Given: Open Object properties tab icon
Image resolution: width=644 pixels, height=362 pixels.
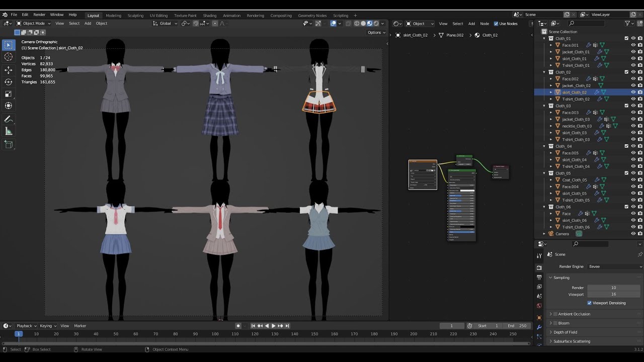Looking at the screenshot, I should pyautogui.click(x=539, y=318).
